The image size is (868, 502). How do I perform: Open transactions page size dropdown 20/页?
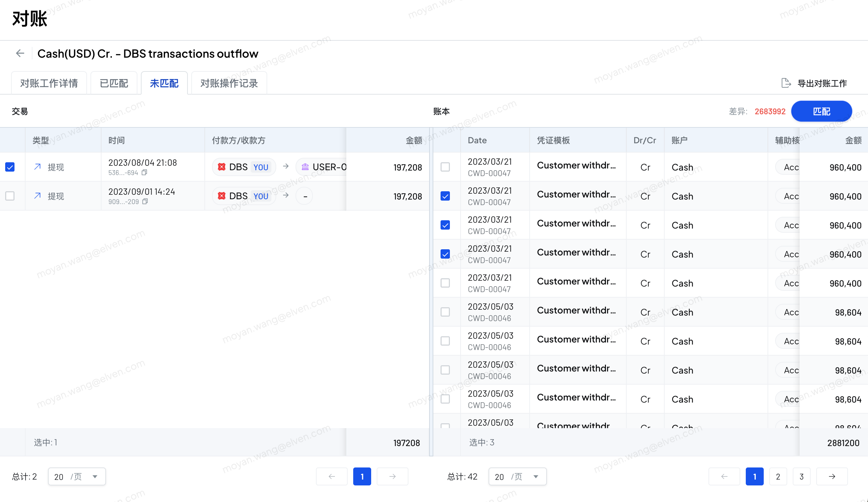pos(77,476)
